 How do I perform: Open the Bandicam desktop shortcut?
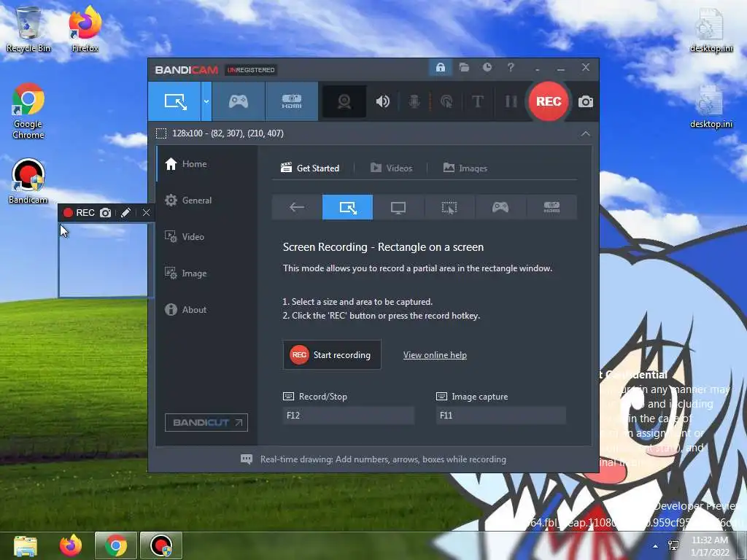pos(28,182)
